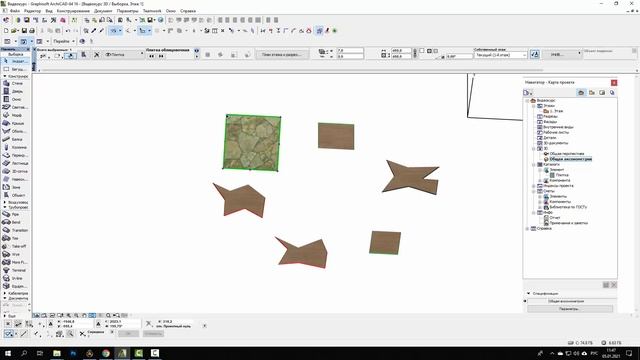Open the Файл menu
This screenshot has height=360, width=640.
15,11
